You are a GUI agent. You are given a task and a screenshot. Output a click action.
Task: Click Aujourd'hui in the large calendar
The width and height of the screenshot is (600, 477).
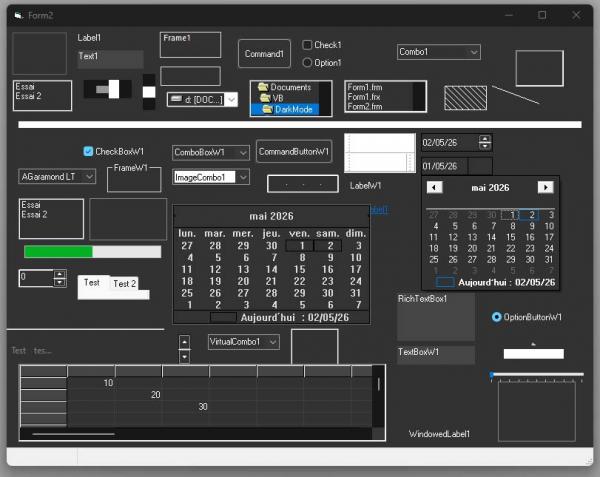point(295,317)
